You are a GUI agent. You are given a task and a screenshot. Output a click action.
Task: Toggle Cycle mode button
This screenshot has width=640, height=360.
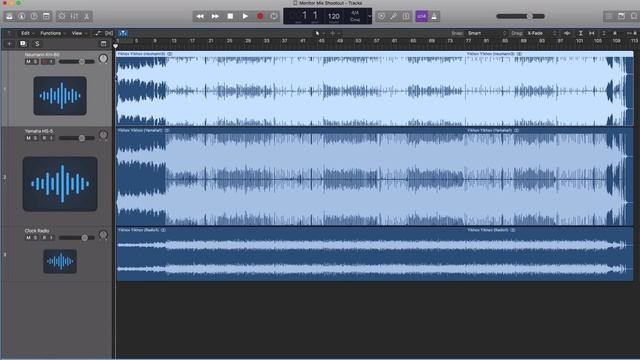(274, 16)
